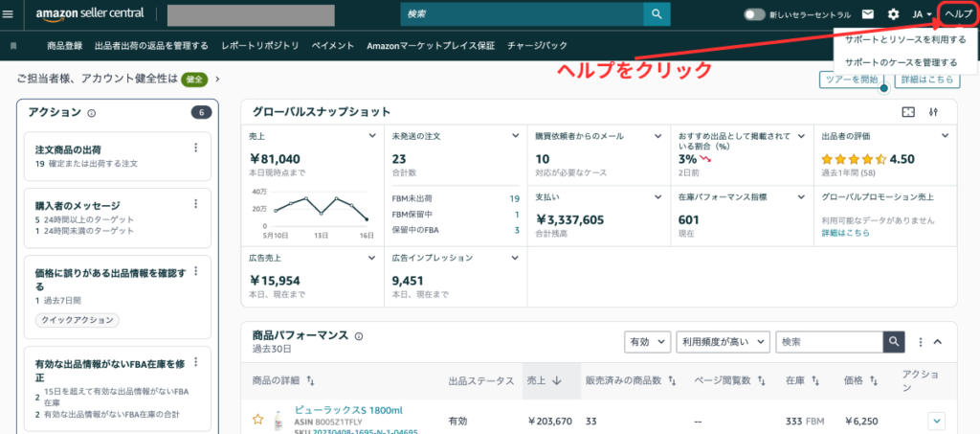Open three-dot menu on 価格に誤りがある出品情報 card

click(195, 271)
